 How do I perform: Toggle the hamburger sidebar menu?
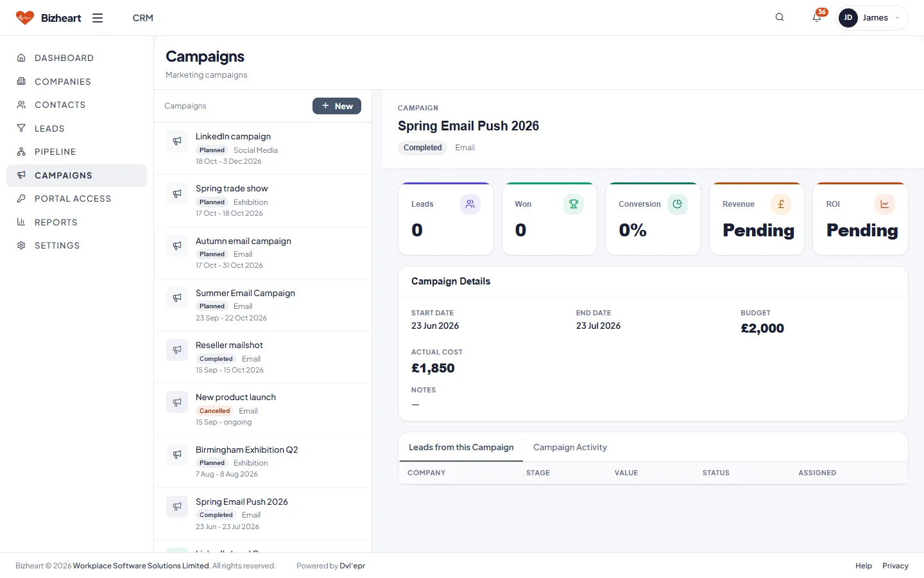coord(98,18)
